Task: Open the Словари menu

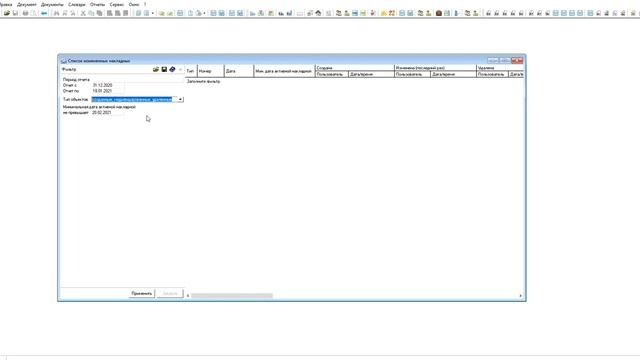Action: 77,4
